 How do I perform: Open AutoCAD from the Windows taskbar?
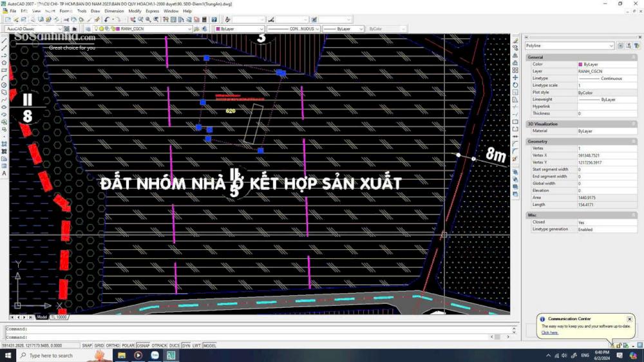(x=171, y=356)
